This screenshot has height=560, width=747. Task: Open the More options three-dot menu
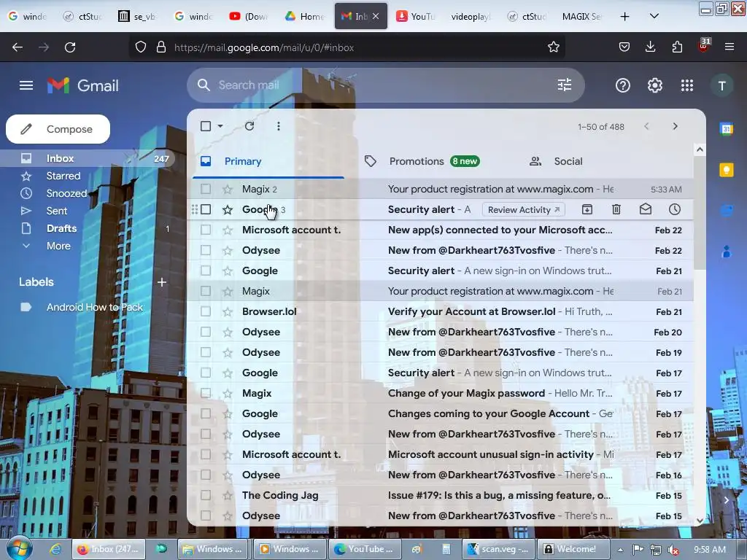278,126
